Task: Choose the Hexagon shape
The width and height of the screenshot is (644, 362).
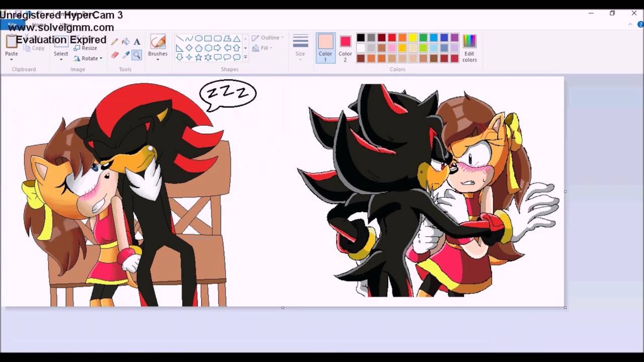Action: click(x=208, y=48)
